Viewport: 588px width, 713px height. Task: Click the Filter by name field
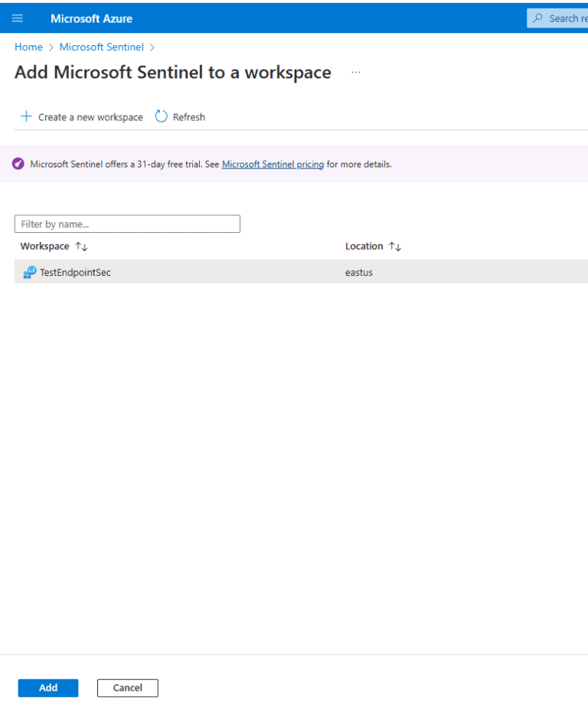point(126,224)
